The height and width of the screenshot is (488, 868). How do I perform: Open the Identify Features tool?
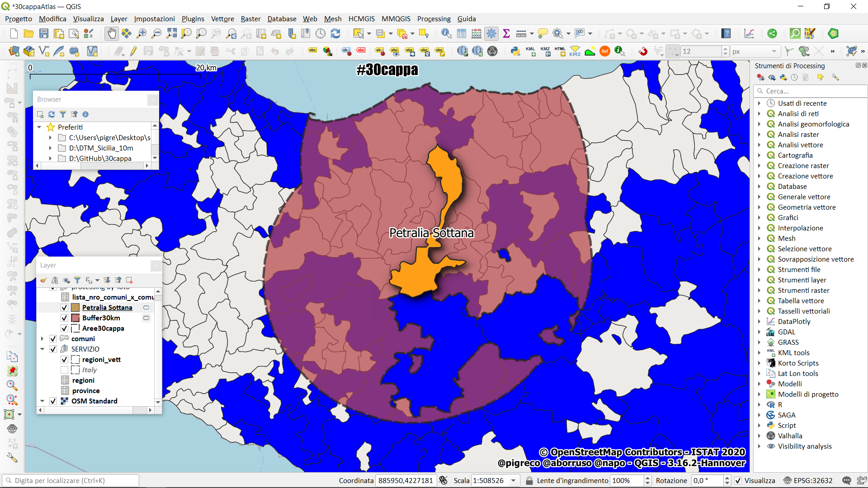(x=446, y=33)
